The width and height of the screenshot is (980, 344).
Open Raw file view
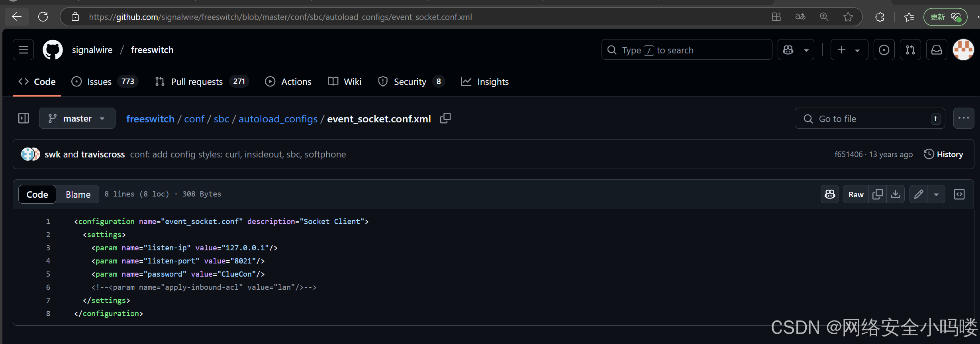tap(856, 195)
